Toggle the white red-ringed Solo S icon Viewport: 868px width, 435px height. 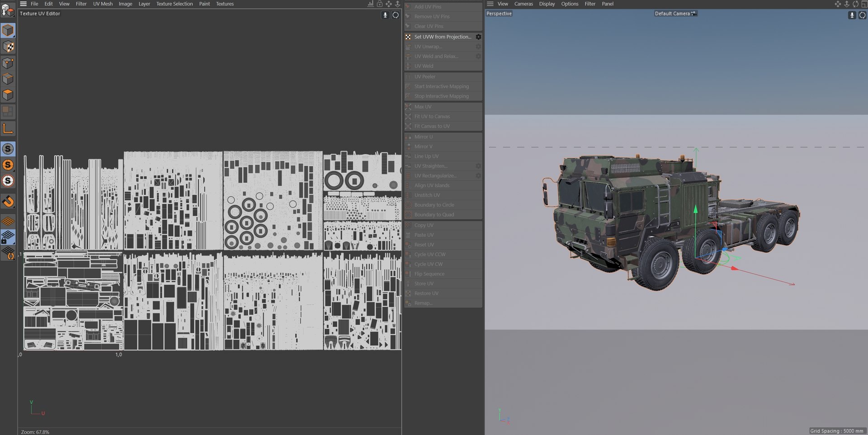point(8,181)
